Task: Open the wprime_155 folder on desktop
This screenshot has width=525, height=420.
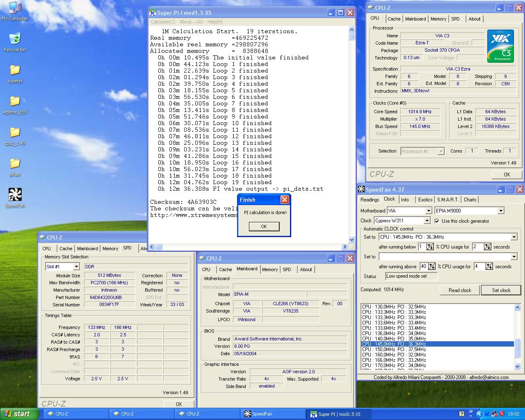Action: [x=15, y=105]
